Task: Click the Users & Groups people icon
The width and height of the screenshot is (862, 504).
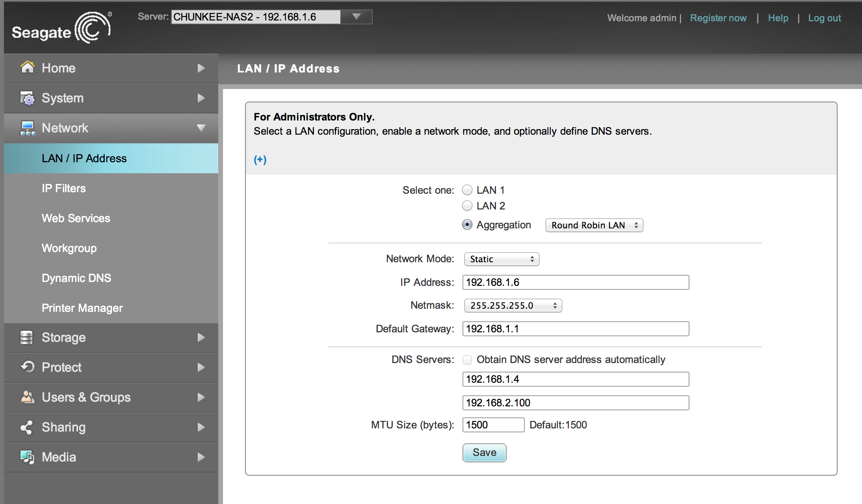Action: click(x=27, y=397)
